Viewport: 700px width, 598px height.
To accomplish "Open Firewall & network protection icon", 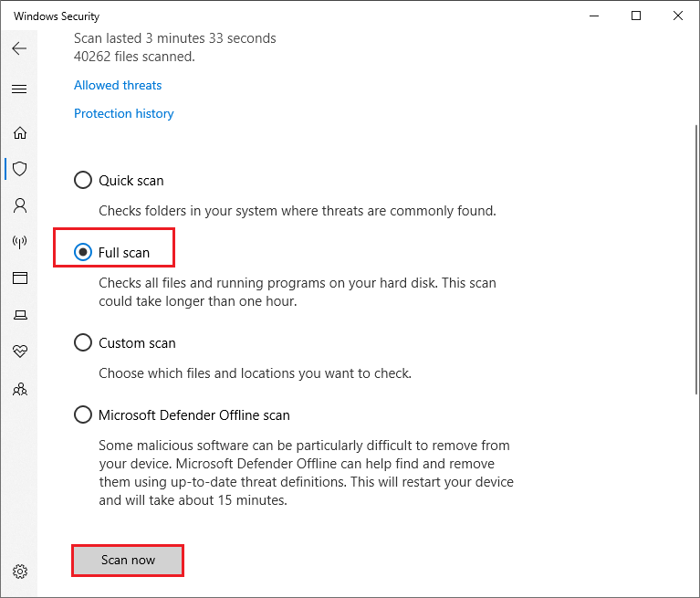I will (x=20, y=242).
